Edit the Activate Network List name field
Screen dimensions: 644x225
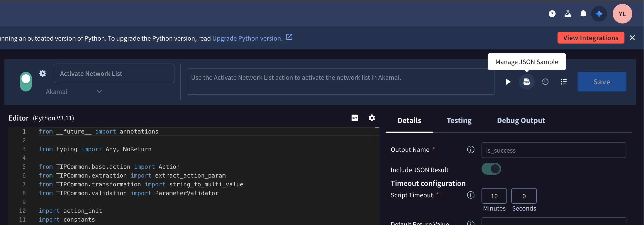(114, 73)
